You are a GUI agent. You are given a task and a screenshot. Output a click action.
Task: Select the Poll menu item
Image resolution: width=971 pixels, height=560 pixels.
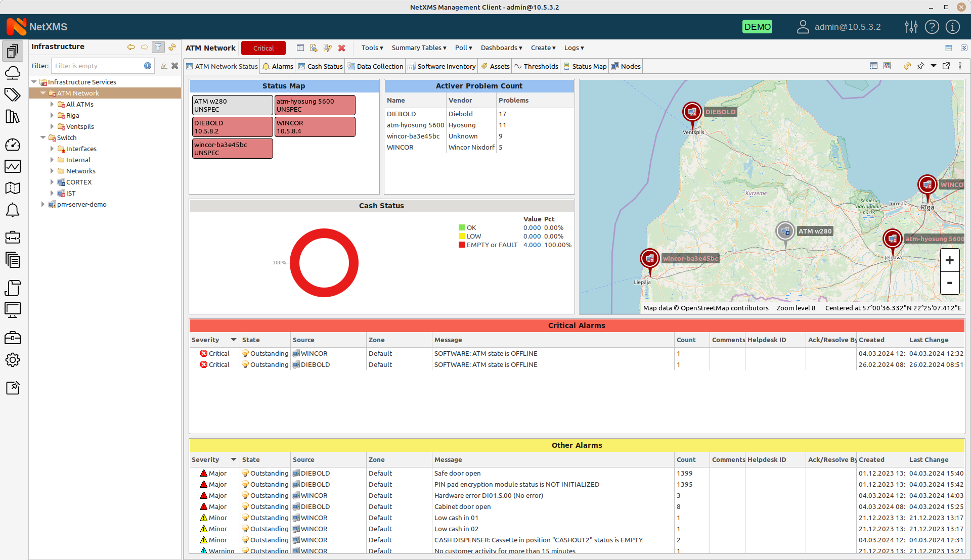coord(462,48)
